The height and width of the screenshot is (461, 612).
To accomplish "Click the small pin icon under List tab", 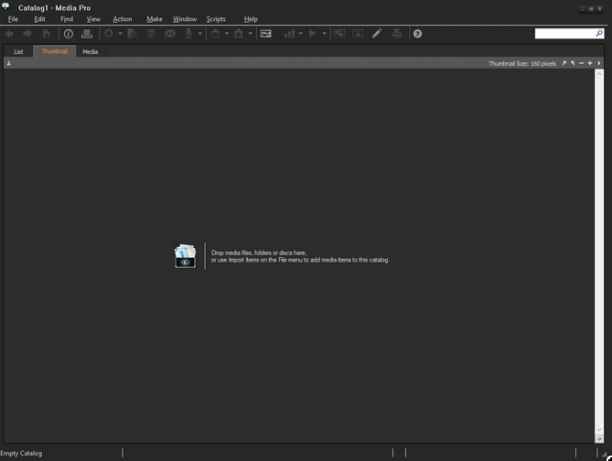I will tap(9, 63).
